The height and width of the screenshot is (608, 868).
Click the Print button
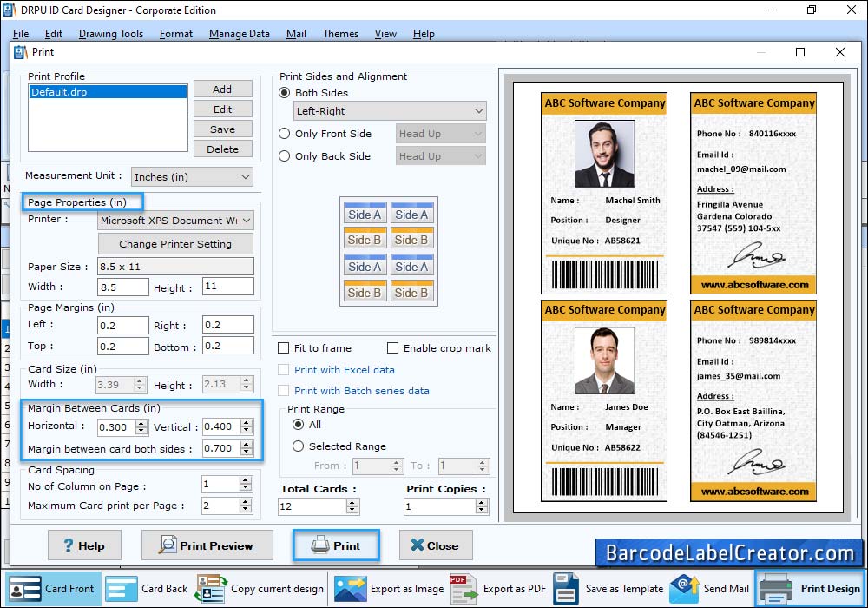pos(336,545)
